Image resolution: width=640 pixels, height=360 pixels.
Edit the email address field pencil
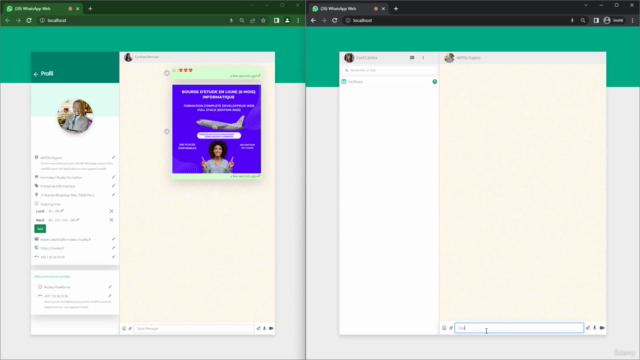tap(113, 239)
